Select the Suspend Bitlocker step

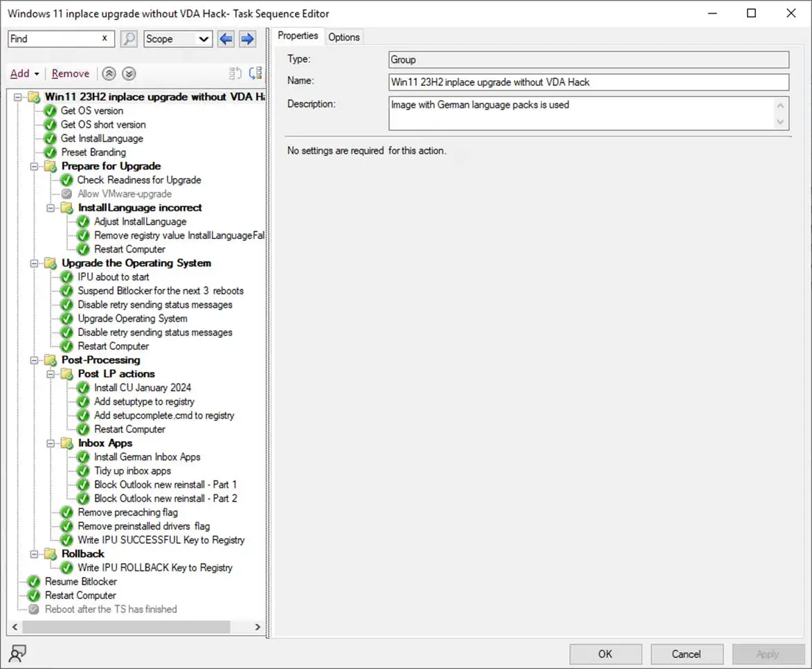point(160,291)
